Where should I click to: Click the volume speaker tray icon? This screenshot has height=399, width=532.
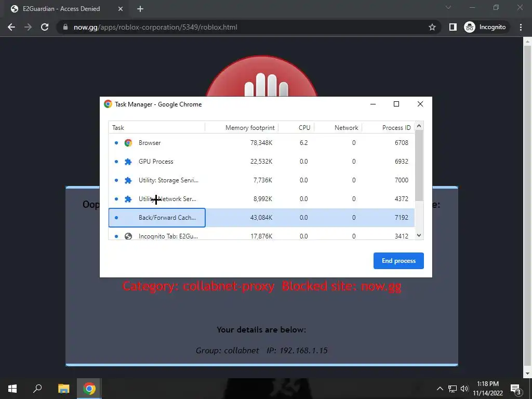point(464,389)
